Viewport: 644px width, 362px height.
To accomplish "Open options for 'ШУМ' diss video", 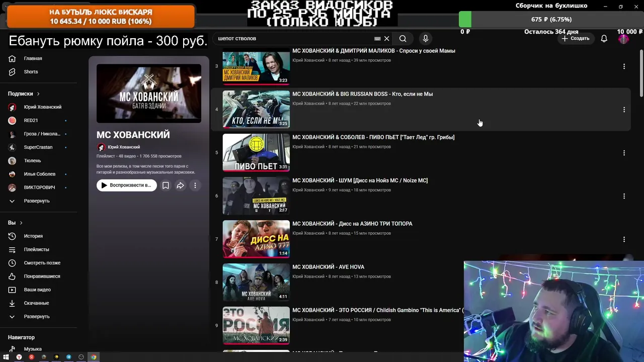I will point(624,196).
